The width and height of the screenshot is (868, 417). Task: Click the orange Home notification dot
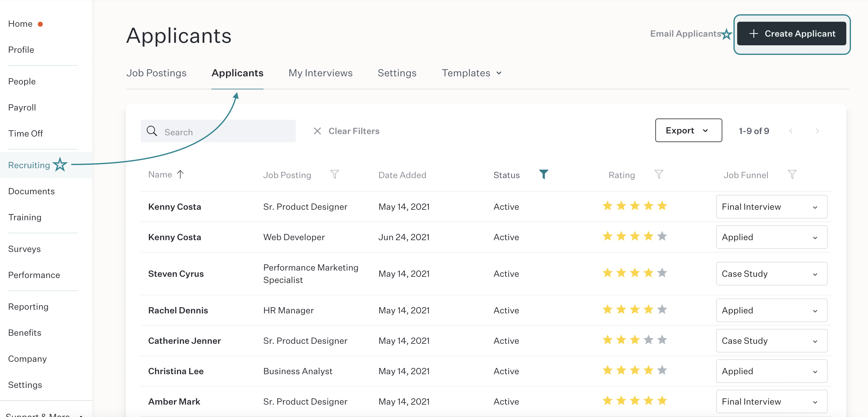[x=40, y=24]
